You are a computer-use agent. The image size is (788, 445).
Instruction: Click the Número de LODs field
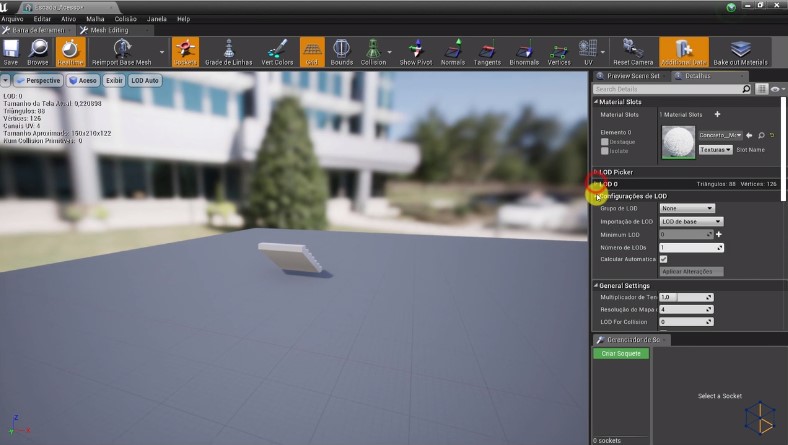(x=692, y=247)
